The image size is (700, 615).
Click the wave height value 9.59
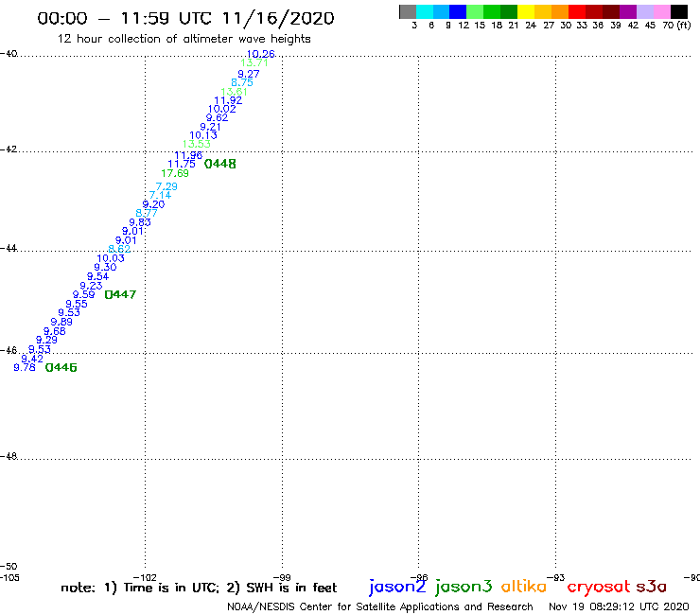click(84, 295)
